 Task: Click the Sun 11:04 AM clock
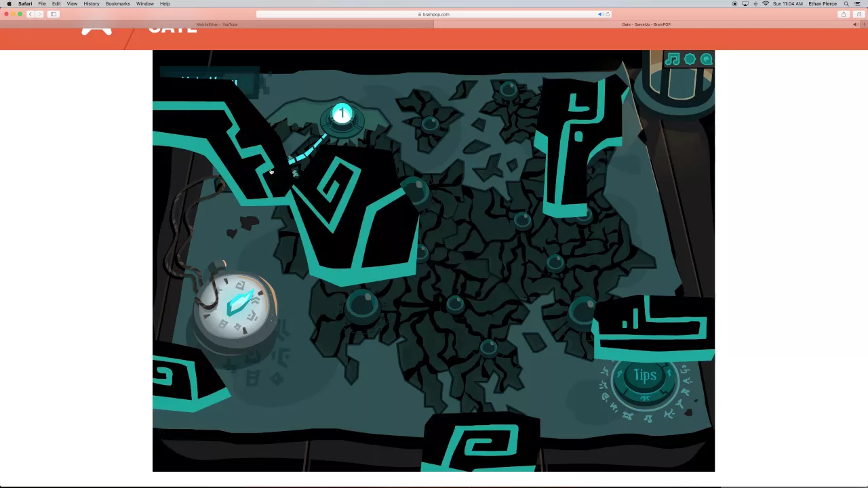tap(787, 3)
